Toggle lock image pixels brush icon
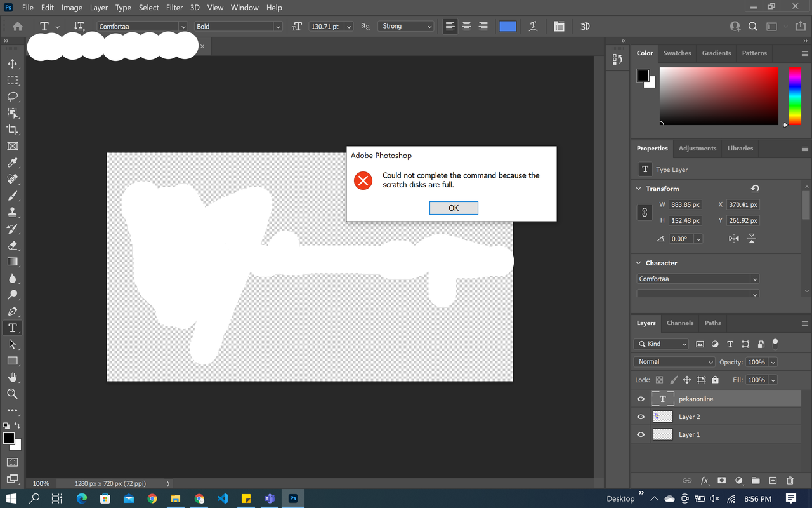Viewport: 812px width, 508px height. click(673, 380)
